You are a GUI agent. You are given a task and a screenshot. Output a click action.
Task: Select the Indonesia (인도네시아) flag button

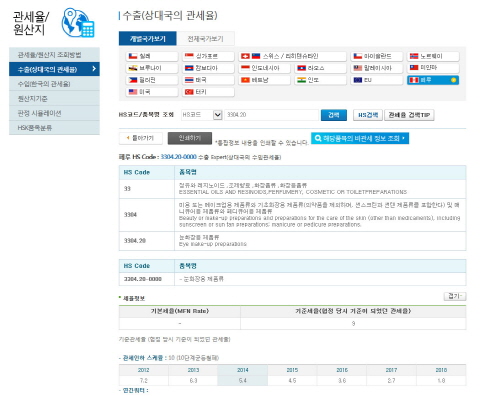(x=264, y=68)
